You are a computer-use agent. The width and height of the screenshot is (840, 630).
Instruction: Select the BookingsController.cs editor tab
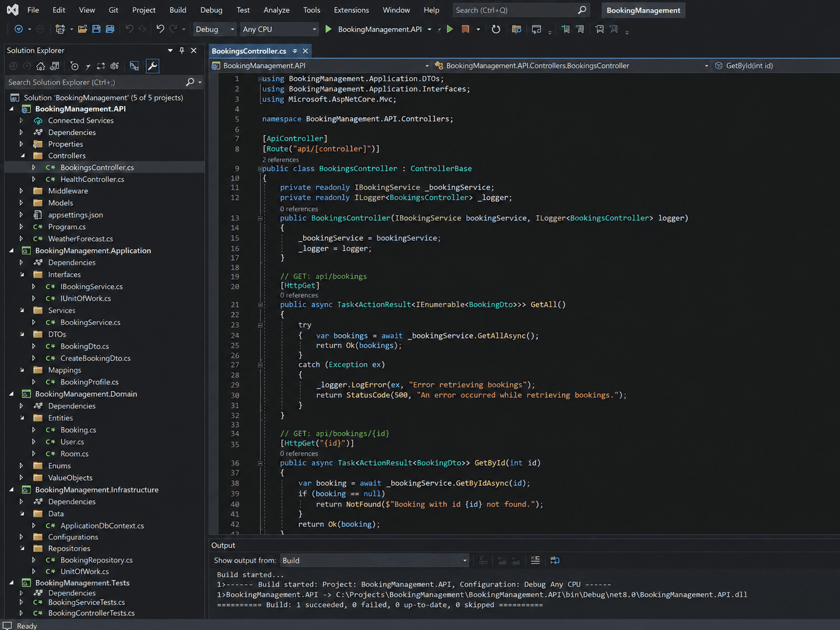pyautogui.click(x=249, y=51)
